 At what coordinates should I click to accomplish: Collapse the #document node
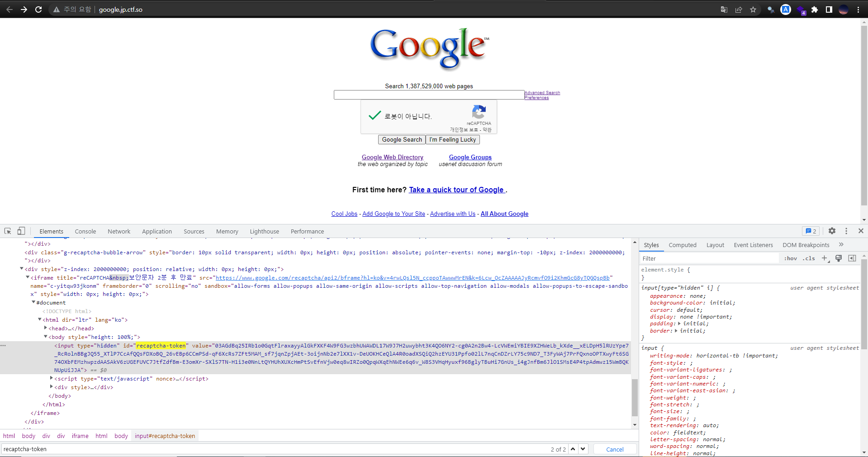pos(33,302)
